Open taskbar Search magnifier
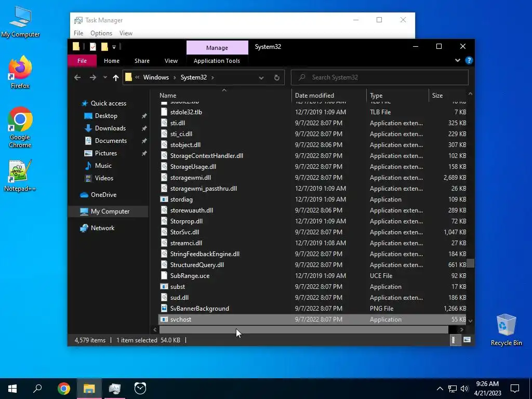This screenshot has width=532, height=399. [37, 389]
